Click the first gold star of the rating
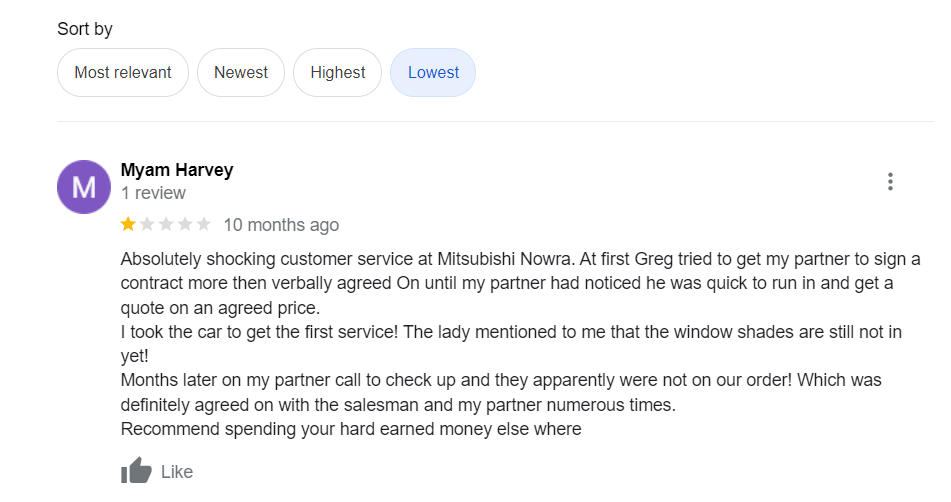The image size is (951, 502). 128,224
